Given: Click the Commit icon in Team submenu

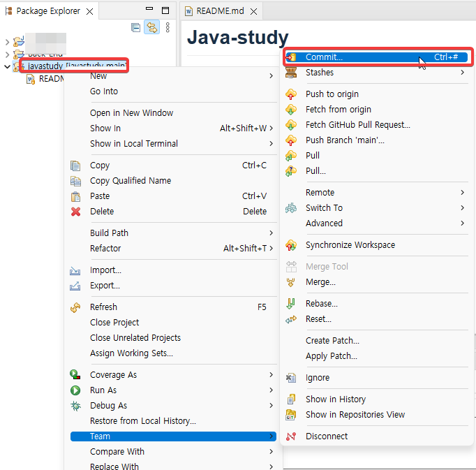Looking at the screenshot, I should (x=291, y=57).
